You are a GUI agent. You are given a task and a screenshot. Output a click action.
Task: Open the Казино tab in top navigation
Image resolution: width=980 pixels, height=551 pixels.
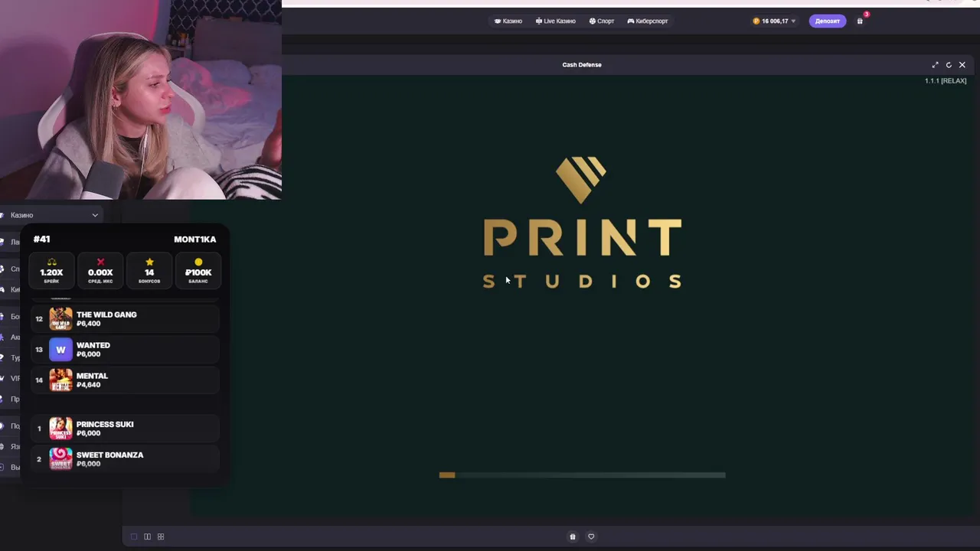[508, 21]
